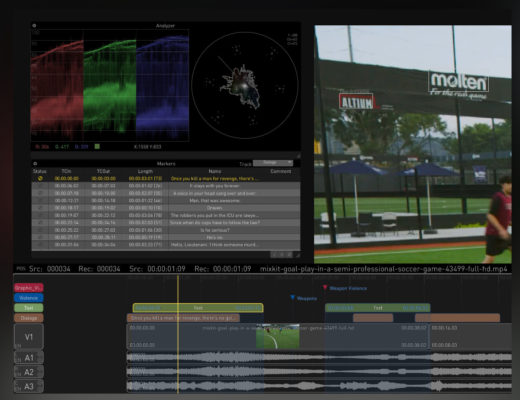
Task: Select marker 'Since when do cops have to follow the law?'
Action: pyautogui.click(x=166, y=222)
